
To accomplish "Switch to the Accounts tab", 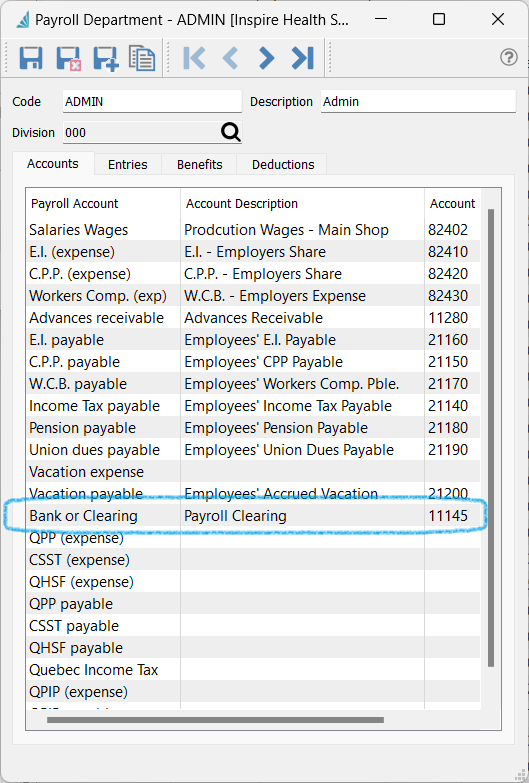I will pos(53,164).
